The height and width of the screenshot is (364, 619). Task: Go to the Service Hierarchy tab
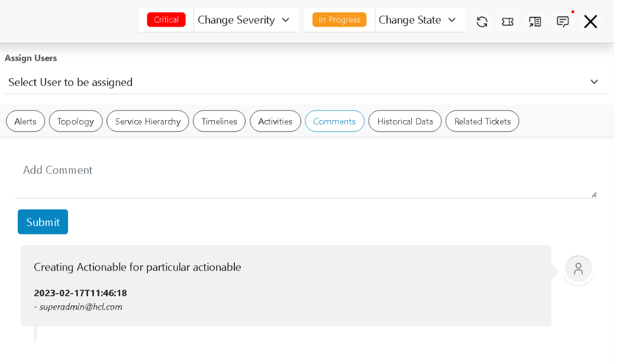click(148, 121)
